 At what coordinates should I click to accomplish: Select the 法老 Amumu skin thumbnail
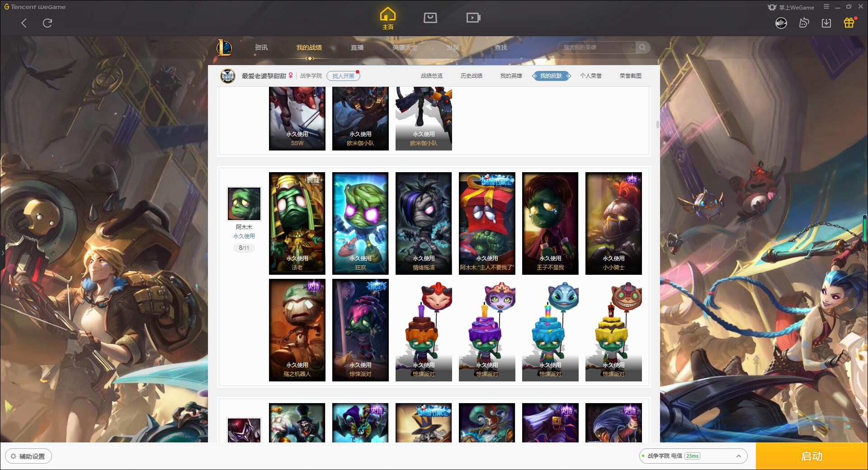pyautogui.click(x=297, y=223)
